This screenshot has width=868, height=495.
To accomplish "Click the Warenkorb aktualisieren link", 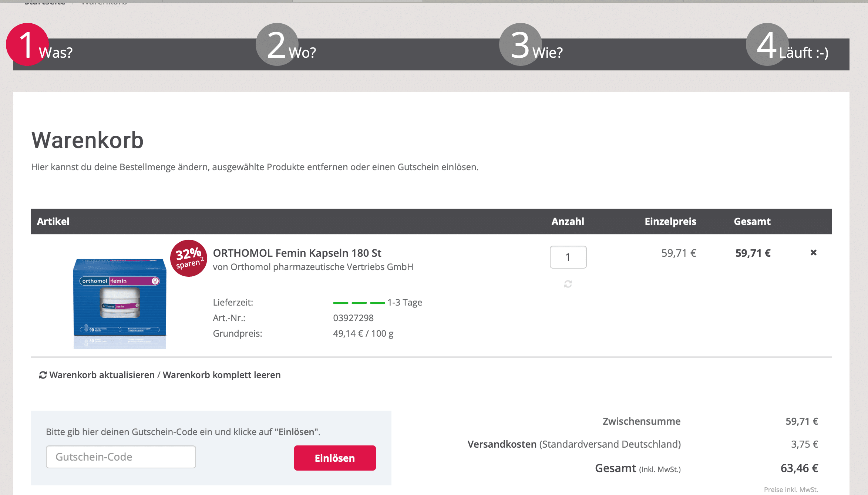I will click(x=102, y=375).
